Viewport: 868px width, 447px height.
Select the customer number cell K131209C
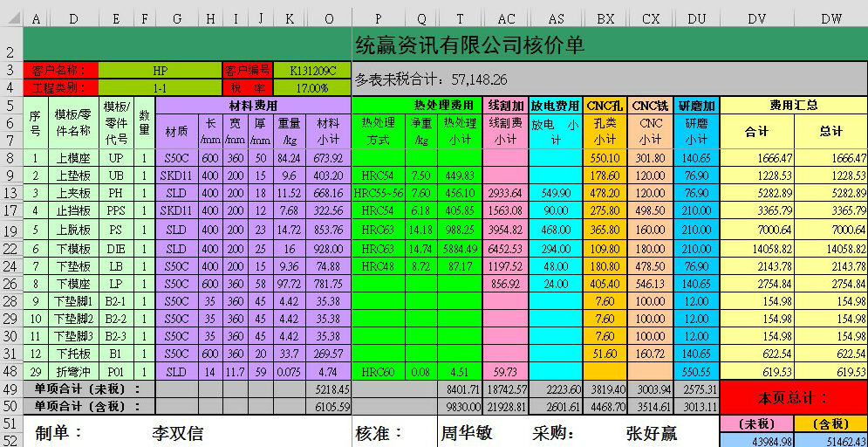pyautogui.click(x=313, y=71)
